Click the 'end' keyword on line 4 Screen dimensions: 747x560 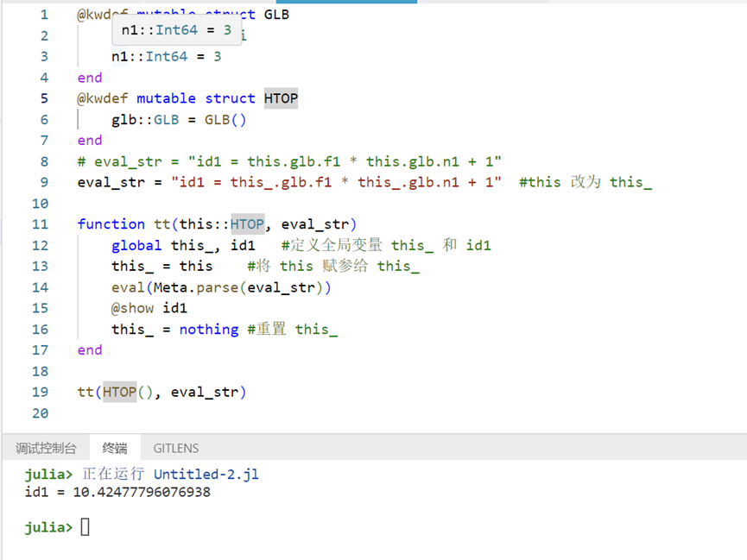click(x=90, y=78)
